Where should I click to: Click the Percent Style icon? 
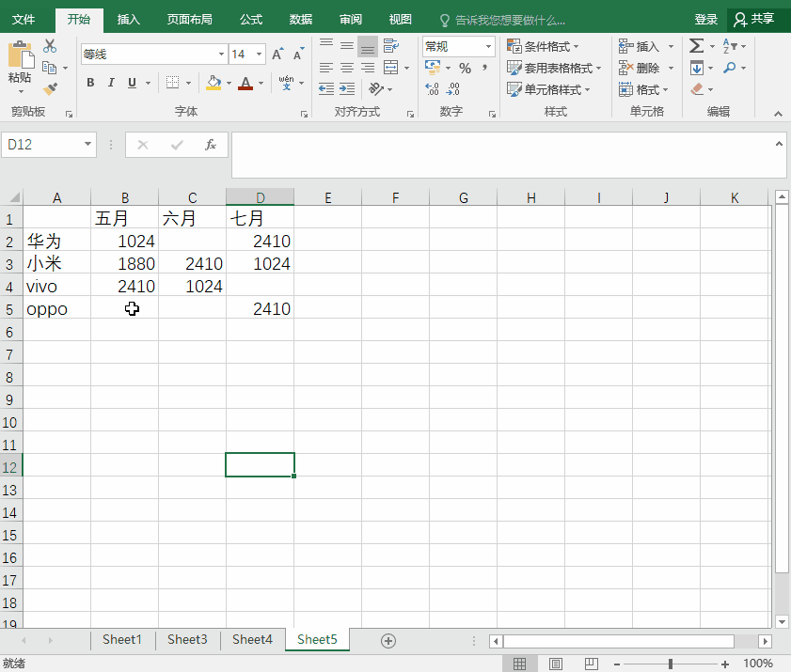point(465,68)
